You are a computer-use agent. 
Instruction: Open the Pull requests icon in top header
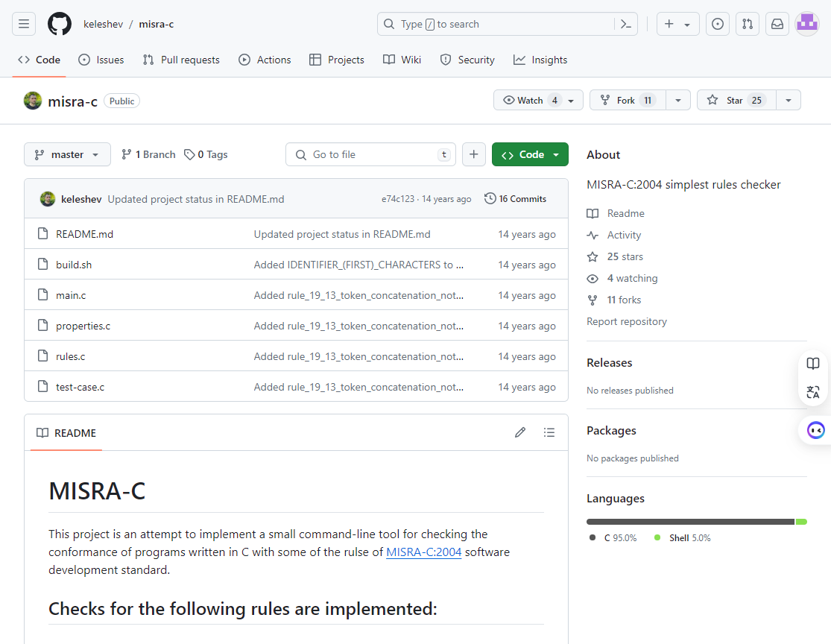(x=748, y=24)
